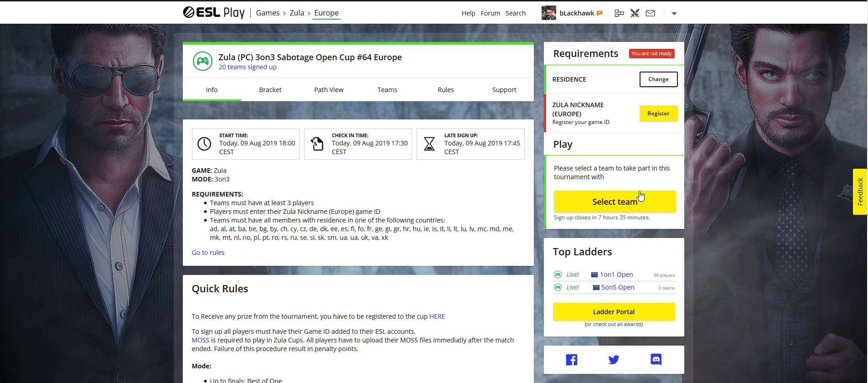Open the Twitter page icon
This screenshot has height=383, width=868.
[x=614, y=360]
